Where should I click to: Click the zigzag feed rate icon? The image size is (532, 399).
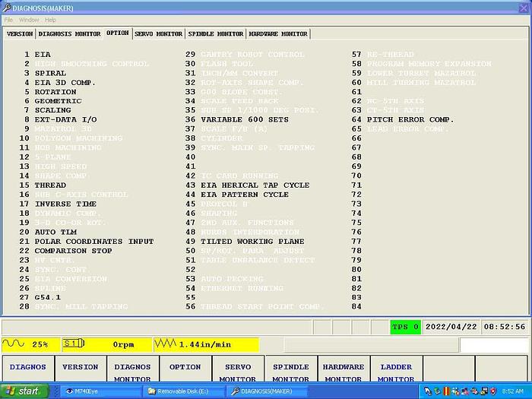166,344
